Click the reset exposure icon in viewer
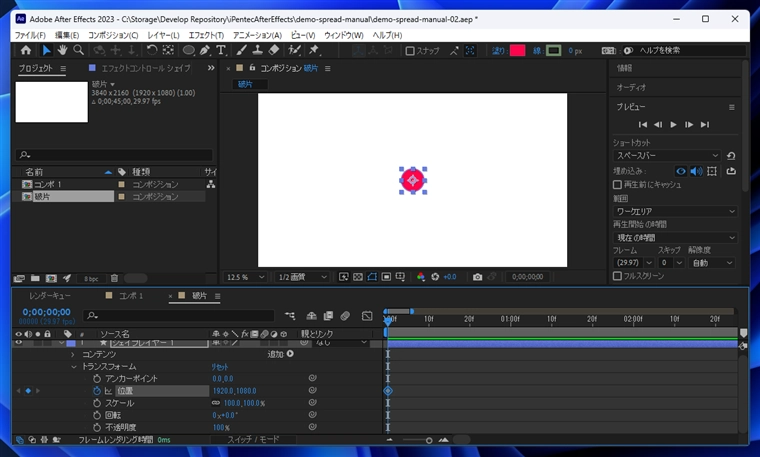The width and height of the screenshot is (760, 457). click(435, 277)
